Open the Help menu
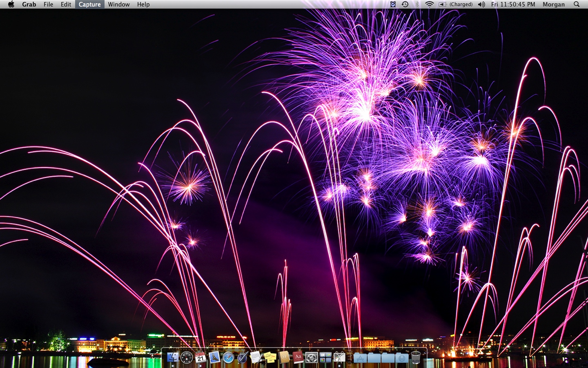The width and height of the screenshot is (588, 368). tap(143, 4)
